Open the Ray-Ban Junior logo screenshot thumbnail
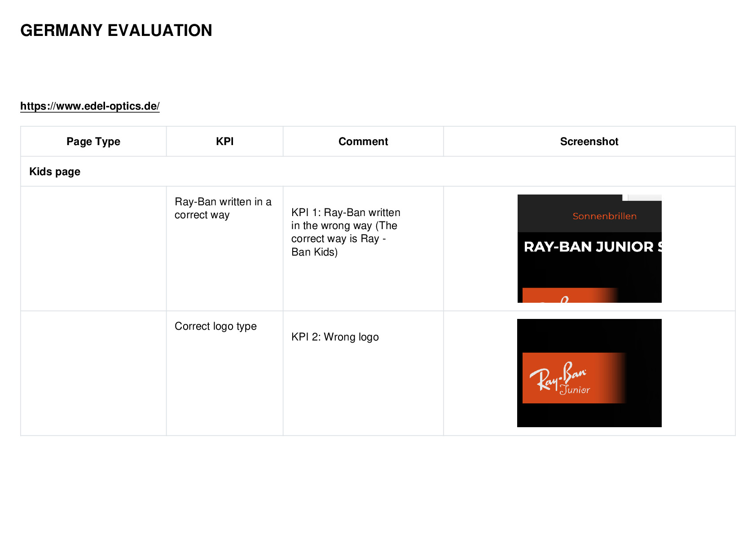Viewport: 756px width, 535px height. tap(589, 373)
